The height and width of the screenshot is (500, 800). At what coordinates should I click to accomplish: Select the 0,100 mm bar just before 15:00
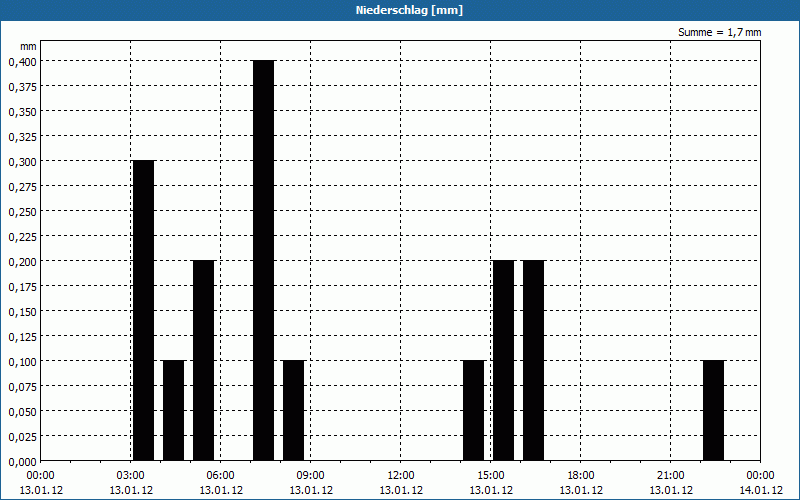click(x=473, y=410)
